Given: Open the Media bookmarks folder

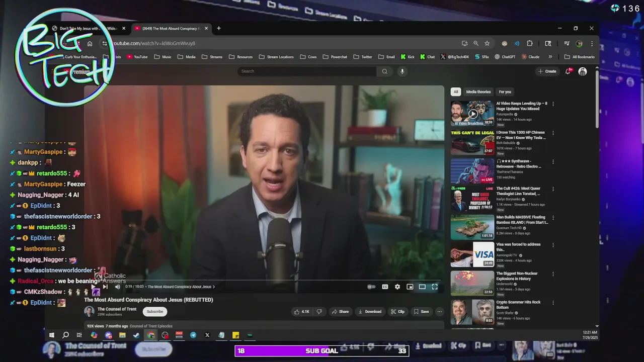Looking at the screenshot, I should tap(186, 57).
